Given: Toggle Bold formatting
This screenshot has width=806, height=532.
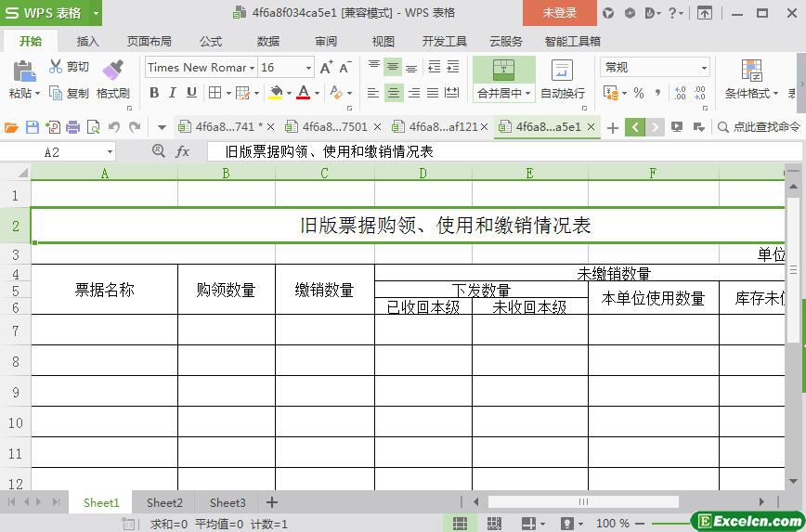Looking at the screenshot, I should coord(154,93).
